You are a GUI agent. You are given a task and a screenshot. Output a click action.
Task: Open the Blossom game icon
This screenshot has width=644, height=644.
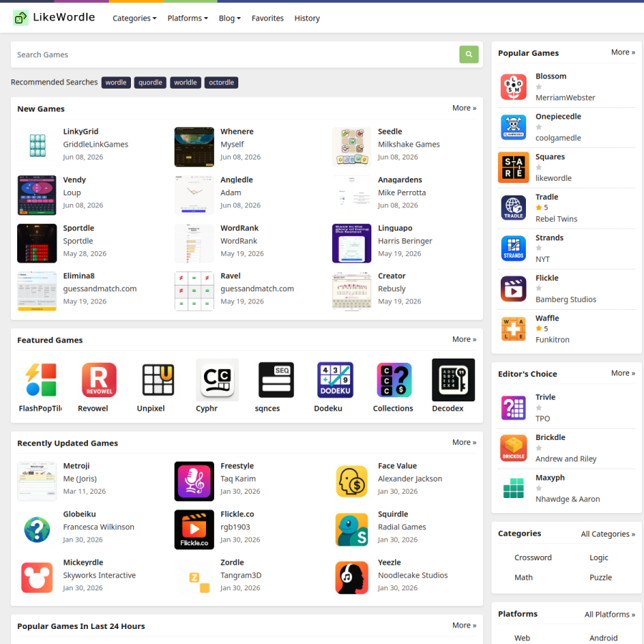click(x=513, y=87)
